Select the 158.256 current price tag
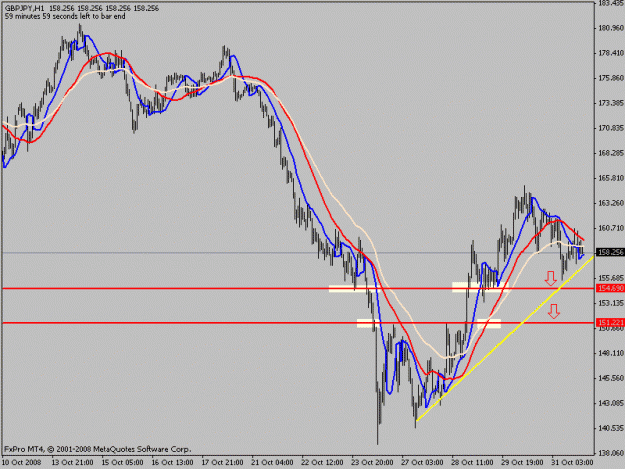The image size is (625, 469). click(x=610, y=252)
